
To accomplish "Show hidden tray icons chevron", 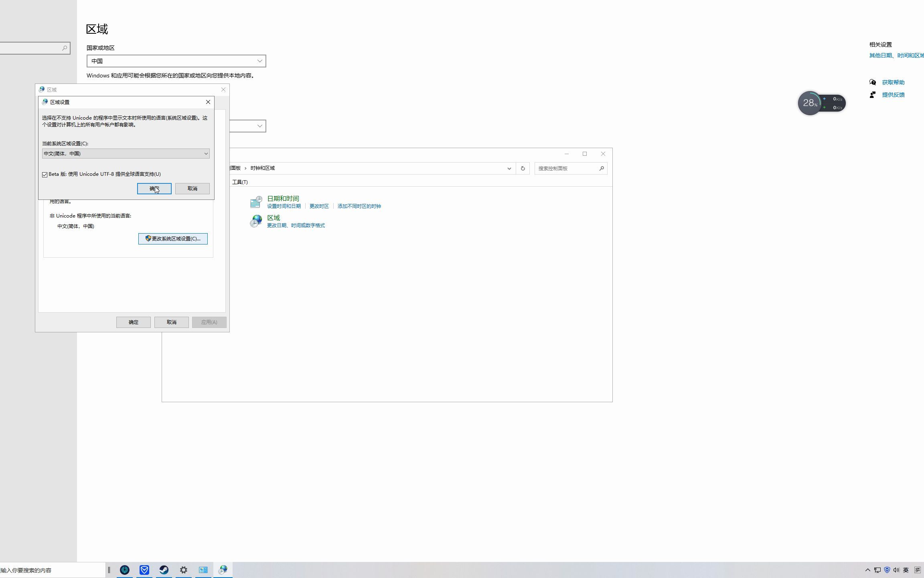I will pos(867,570).
